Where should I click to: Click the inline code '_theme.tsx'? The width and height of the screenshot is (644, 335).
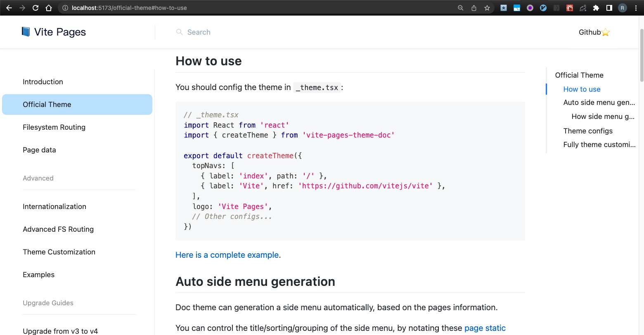(317, 88)
